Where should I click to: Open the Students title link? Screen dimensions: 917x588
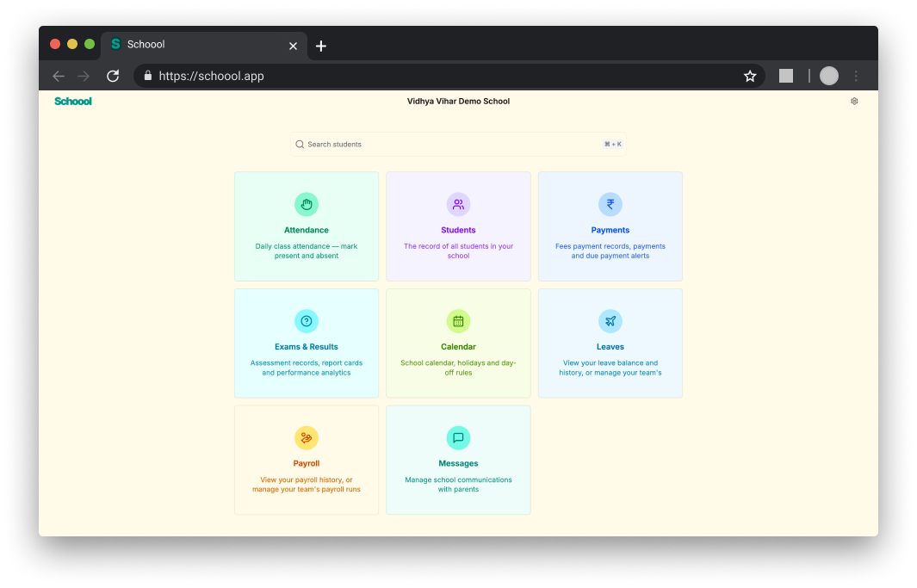(458, 230)
